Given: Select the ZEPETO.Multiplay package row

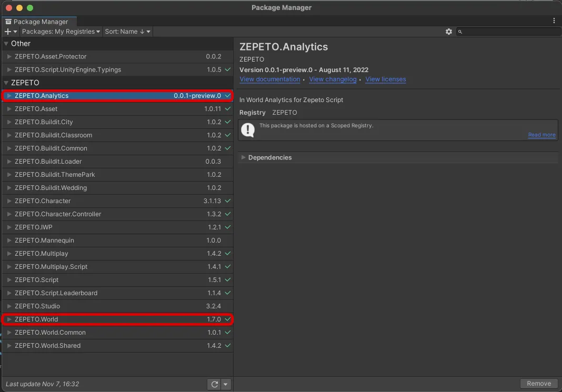Looking at the screenshot, I should click(x=117, y=253).
